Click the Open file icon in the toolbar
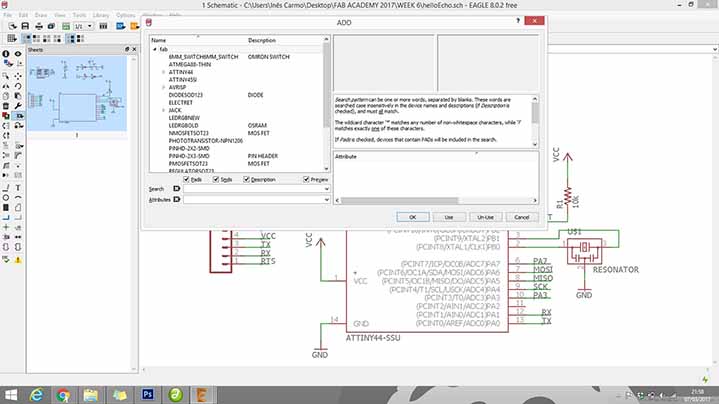Image resolution: width=719 pixels, height=404 pixels. [13, 26]
